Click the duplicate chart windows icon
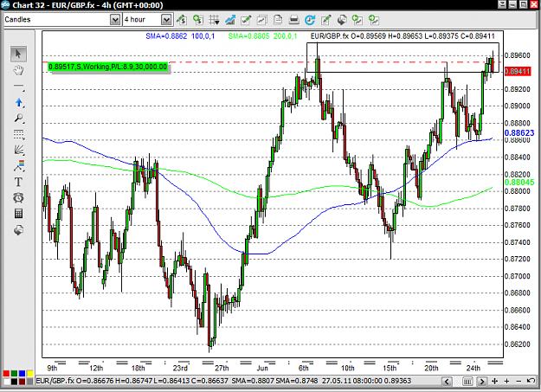Image resolution: width=541 pixels, height=392 pixels. point(262,20)
